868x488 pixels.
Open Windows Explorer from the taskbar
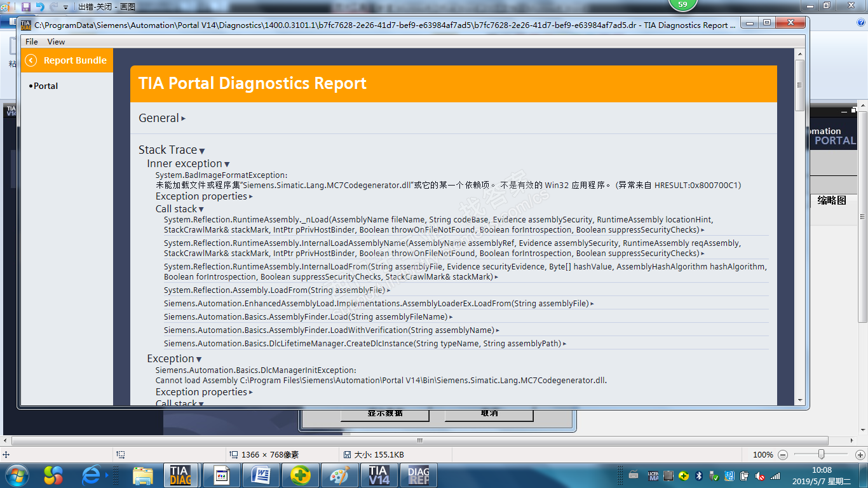[143, 475]
